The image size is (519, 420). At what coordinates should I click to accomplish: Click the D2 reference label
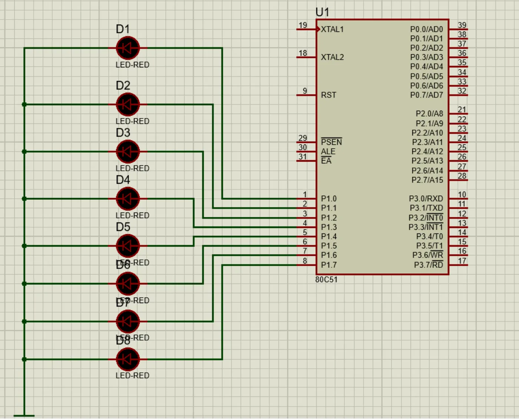point(123,85)
